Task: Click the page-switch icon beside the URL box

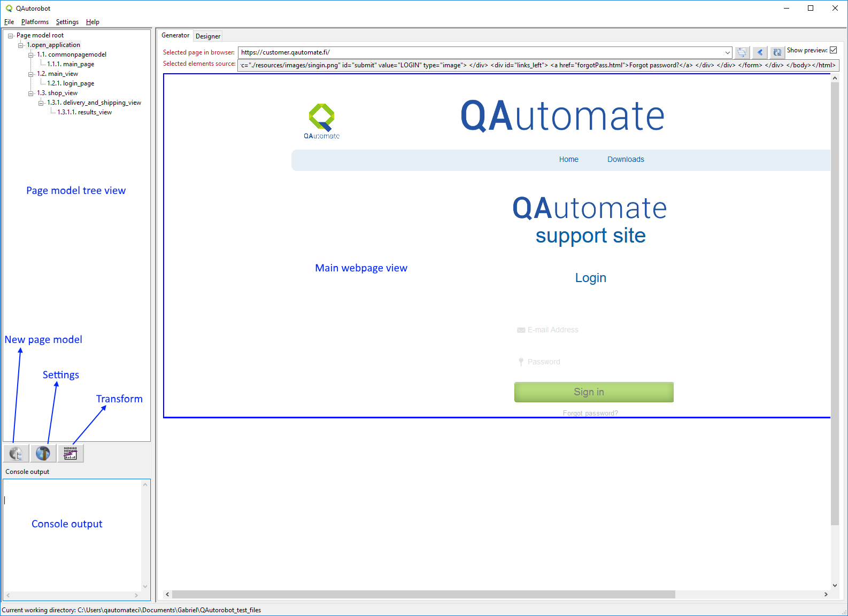Action: pyautogui.click(x=742, y=52)
